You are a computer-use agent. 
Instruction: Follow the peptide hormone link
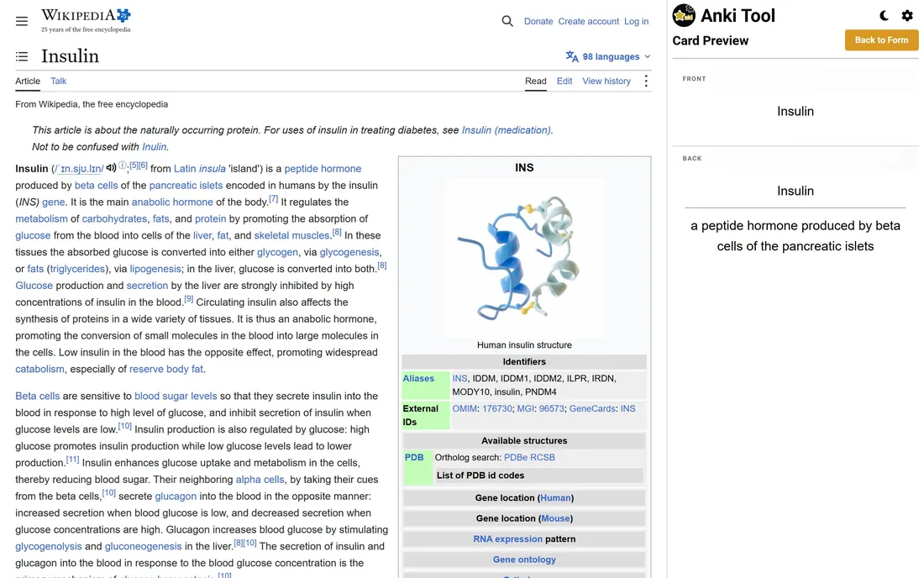pos(323,169)
